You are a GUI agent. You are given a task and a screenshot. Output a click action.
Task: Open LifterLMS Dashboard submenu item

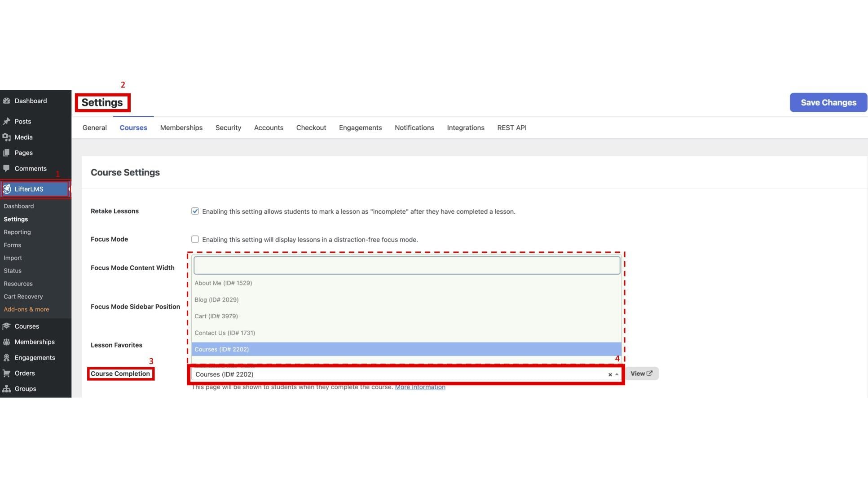coord(19,207)
